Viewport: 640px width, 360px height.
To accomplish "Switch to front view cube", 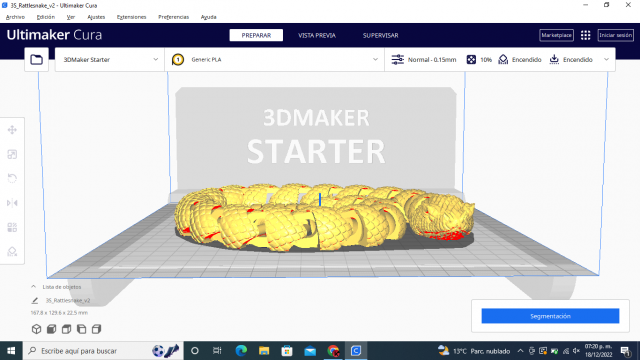I will (51, 329).
